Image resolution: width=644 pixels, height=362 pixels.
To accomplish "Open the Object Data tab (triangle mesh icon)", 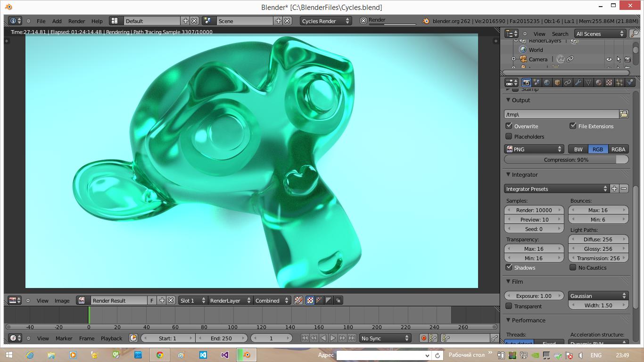I will [x=588, y=82].
